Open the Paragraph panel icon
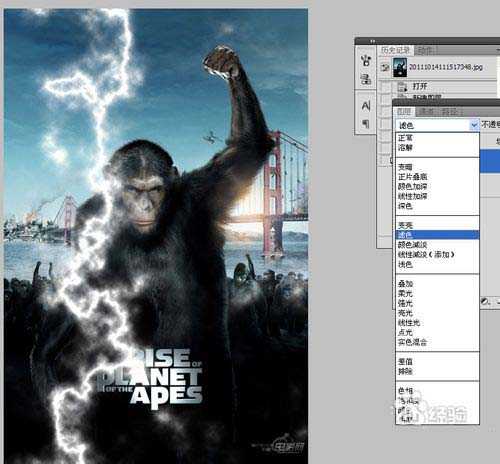The height and width of the screenshot is (464, 500). 366,124
